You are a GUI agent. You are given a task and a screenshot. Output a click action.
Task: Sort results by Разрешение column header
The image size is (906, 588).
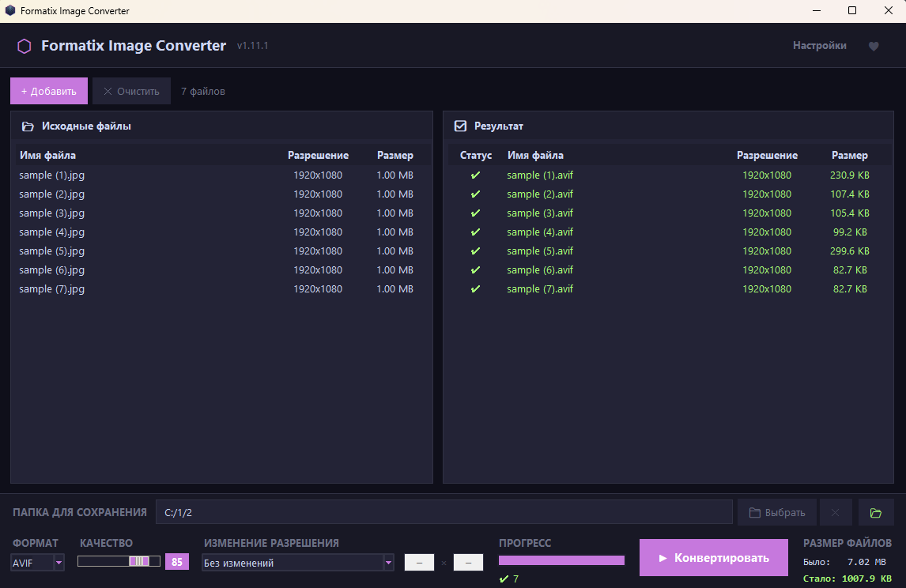768,156
